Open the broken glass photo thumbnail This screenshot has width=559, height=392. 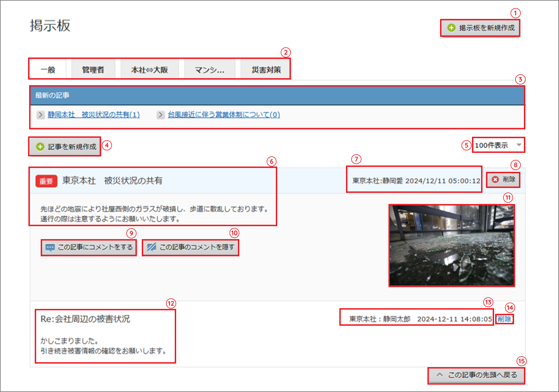pyautogui.click(x=452, y=245)
